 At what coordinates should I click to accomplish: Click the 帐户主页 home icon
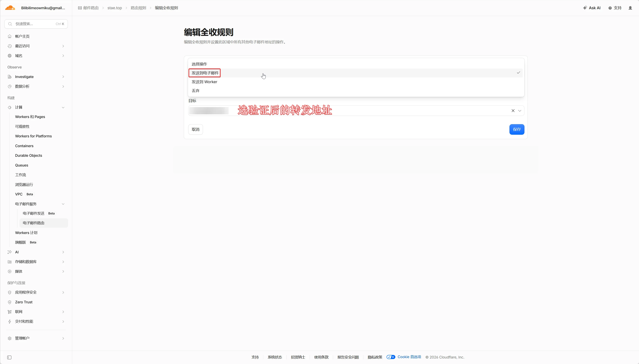[10, 36]
